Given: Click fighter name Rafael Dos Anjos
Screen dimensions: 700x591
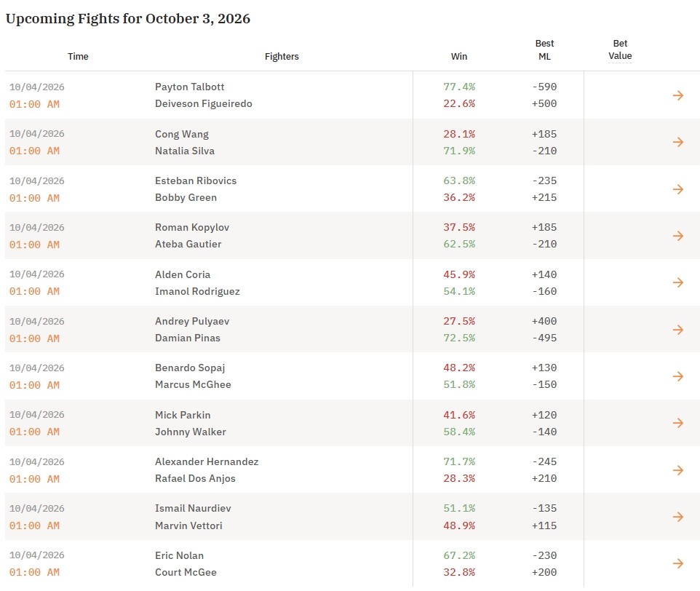Looking at the screenshot, I should point(195,478).
